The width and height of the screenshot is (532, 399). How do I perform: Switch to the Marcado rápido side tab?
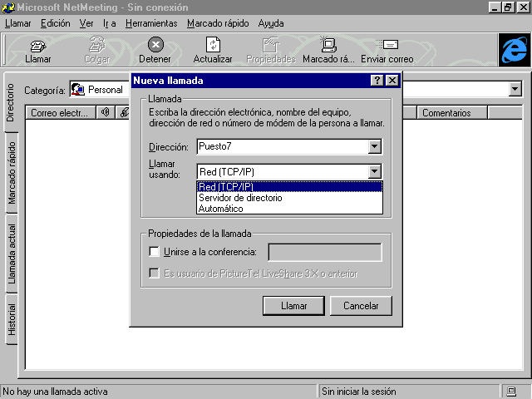click(12, 173)
